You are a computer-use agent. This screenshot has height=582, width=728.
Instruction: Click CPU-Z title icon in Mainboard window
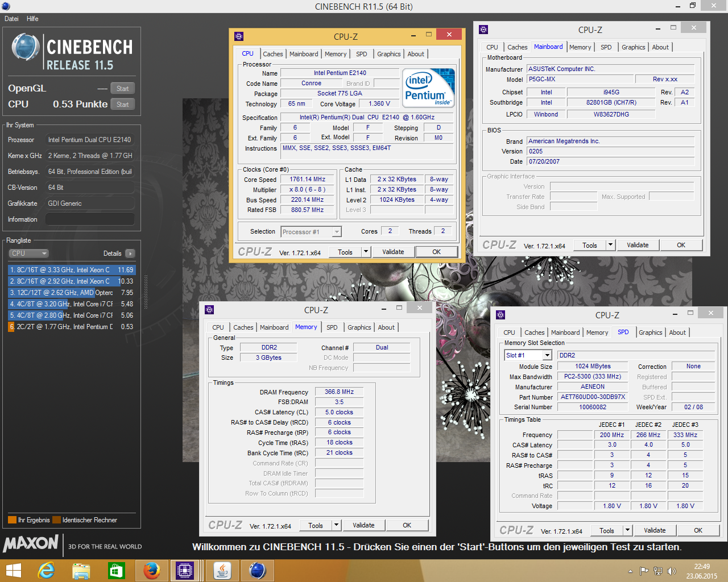(x=483, y=30)
